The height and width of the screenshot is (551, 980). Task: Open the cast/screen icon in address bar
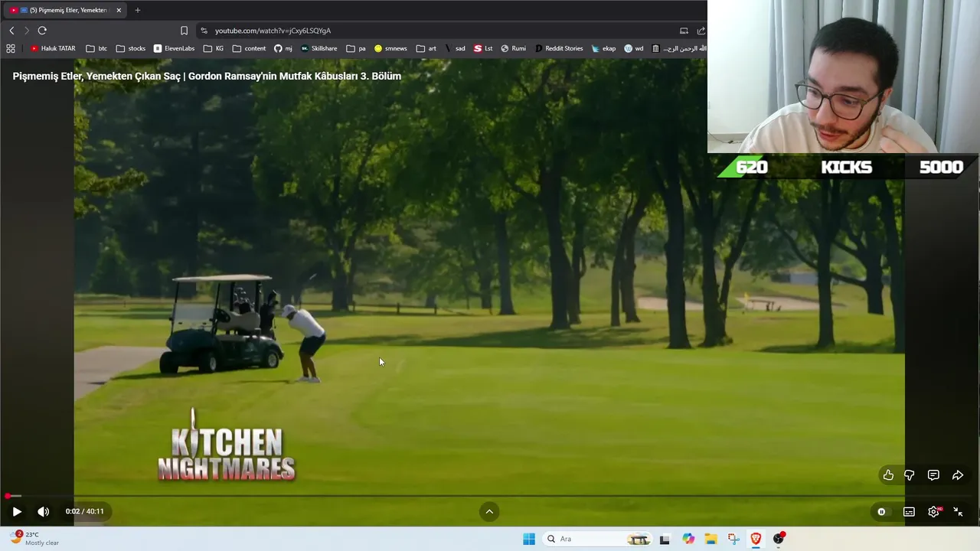pyautogui.click(x=684, y=31)
